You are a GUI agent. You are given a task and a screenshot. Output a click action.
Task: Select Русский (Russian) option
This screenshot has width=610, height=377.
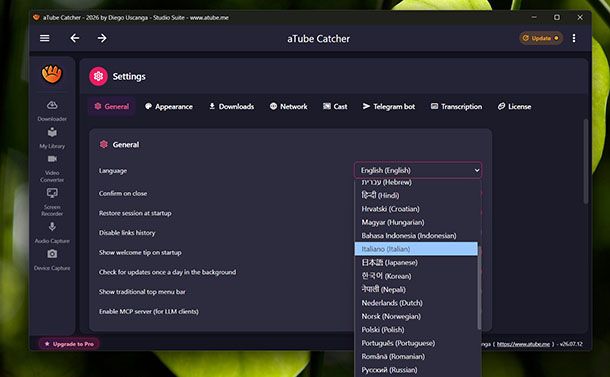pyautogui.click(x=416, y=370)
